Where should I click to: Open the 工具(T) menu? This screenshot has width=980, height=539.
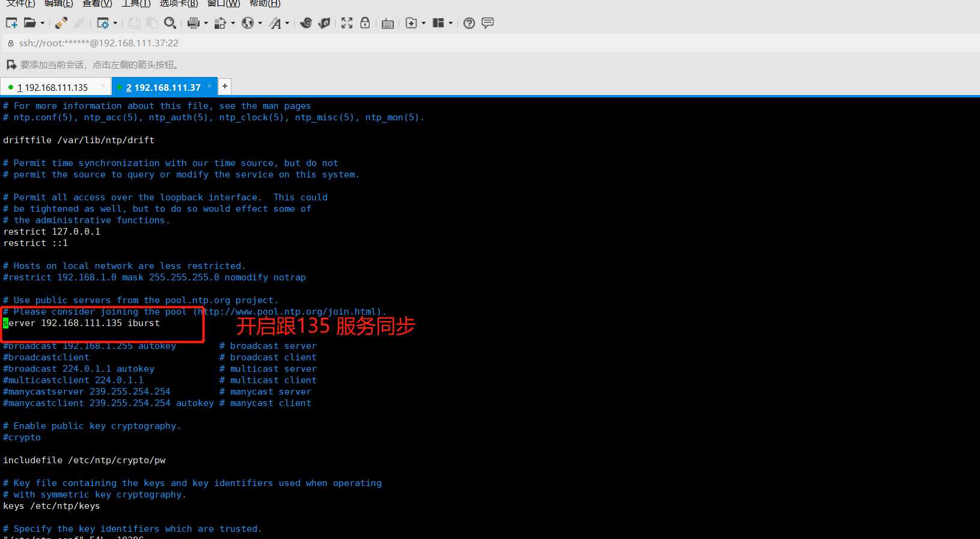pos(136,4)
